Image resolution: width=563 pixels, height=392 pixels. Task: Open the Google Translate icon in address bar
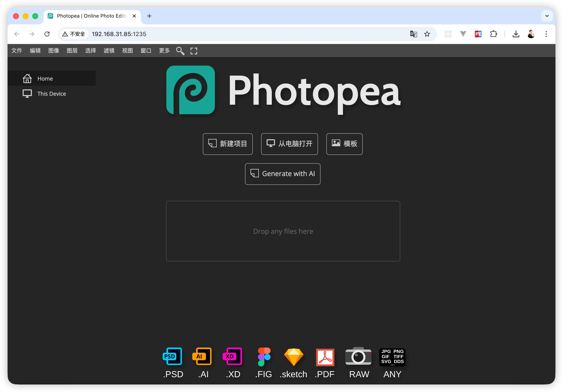413,34
